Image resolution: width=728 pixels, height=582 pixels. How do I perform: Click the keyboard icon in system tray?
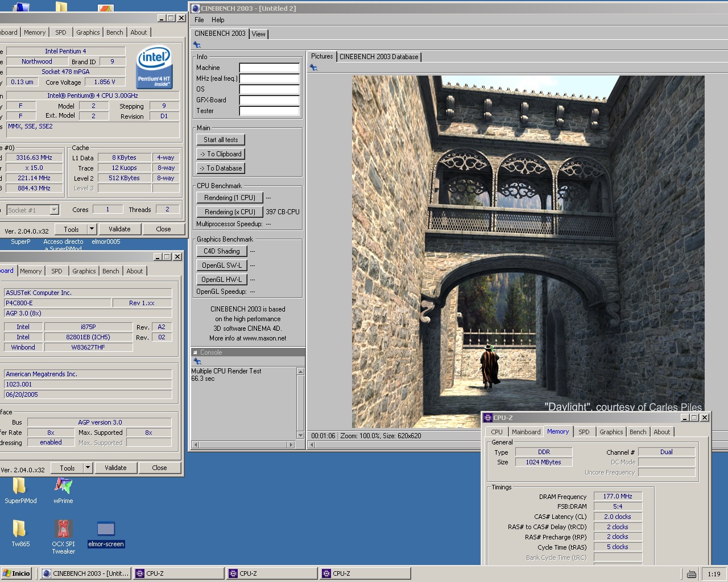(692, 574)
